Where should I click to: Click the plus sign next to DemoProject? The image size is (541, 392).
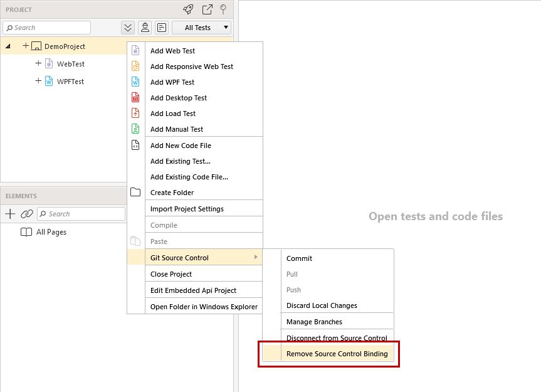[x=26, y=46]
